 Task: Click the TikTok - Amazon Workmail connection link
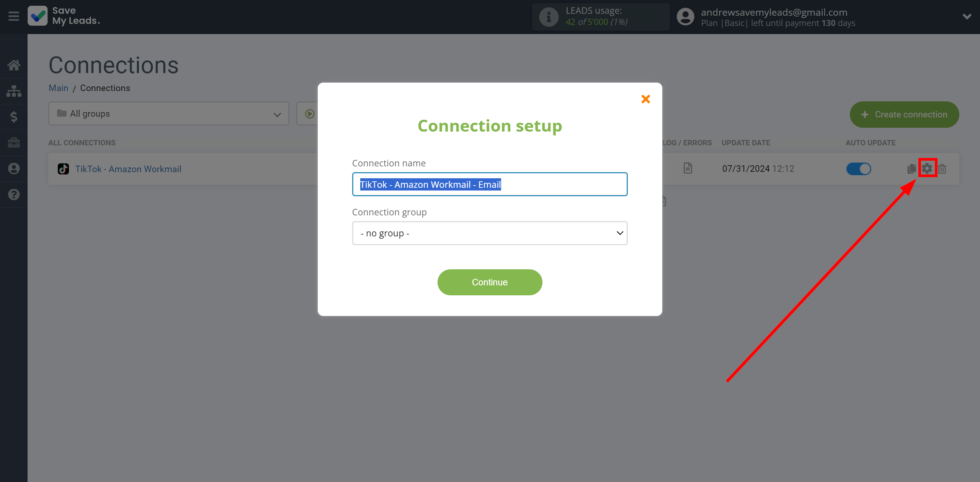tap(127, 169)
